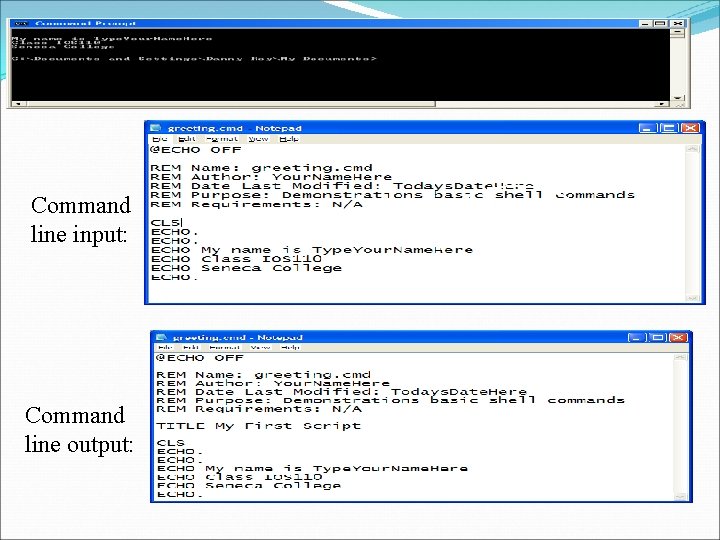Maximize the 'Command line input' Notepad window
Screen dimensions: 720x540
(x=669, y=128)
